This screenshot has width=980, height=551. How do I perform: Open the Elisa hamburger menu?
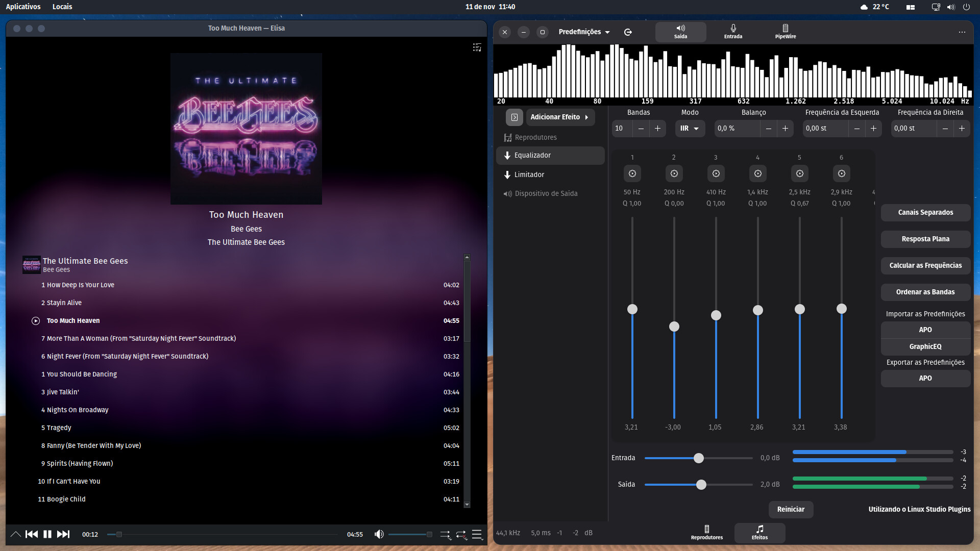477,534
